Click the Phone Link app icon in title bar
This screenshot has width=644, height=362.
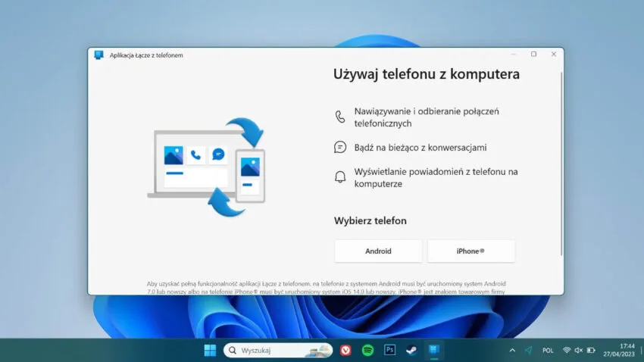coord(98,55)
